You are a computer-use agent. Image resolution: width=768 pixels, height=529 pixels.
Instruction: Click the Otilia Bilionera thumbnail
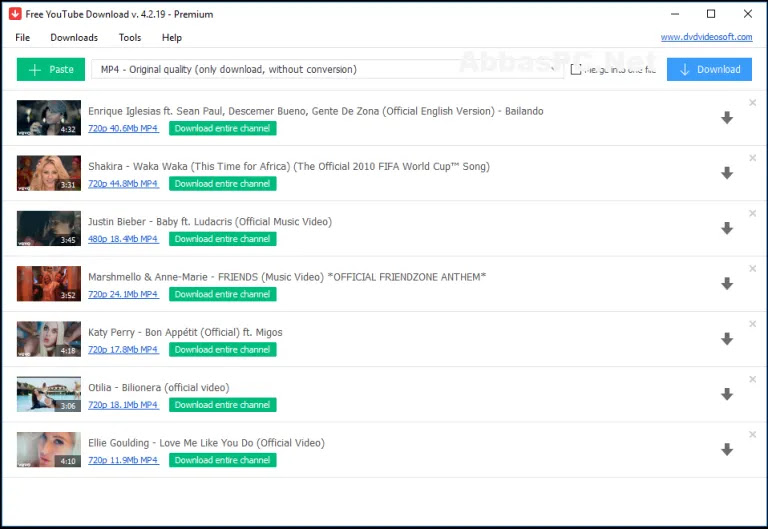point(49,394)
